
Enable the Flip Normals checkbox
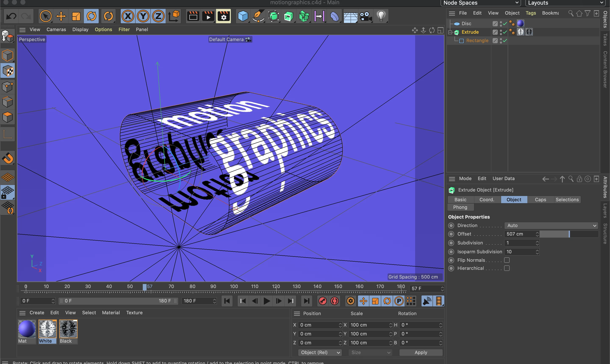point(507,260)
